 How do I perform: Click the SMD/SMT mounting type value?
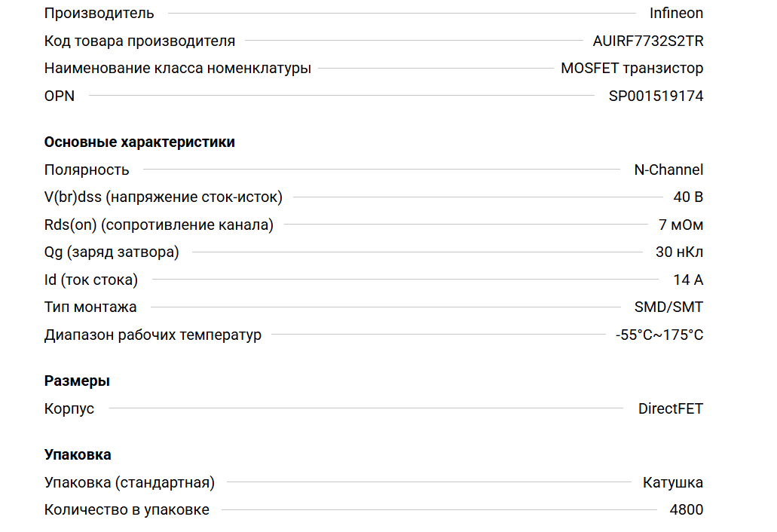[668, 307]
